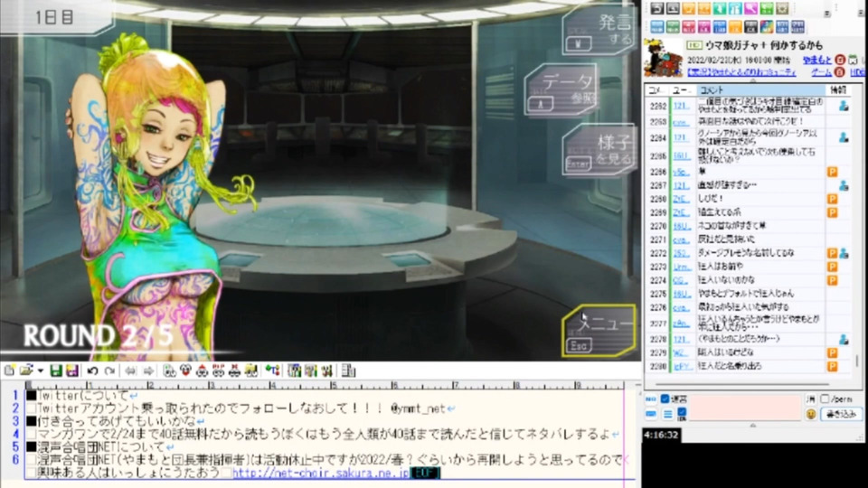The width and height of the screenshot is (868, 488).
Task: Click the search-previous red up arrow icon
Action: (x=202, y=371)
